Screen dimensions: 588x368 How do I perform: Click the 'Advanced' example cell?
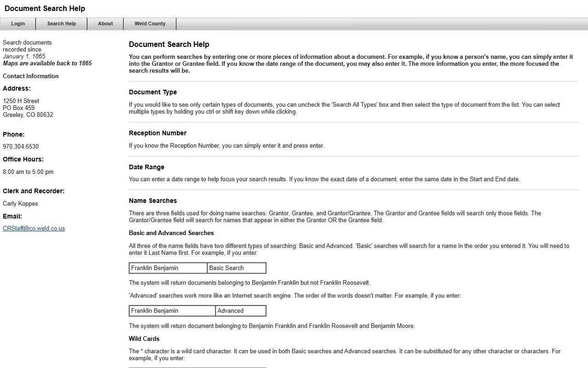241,311
